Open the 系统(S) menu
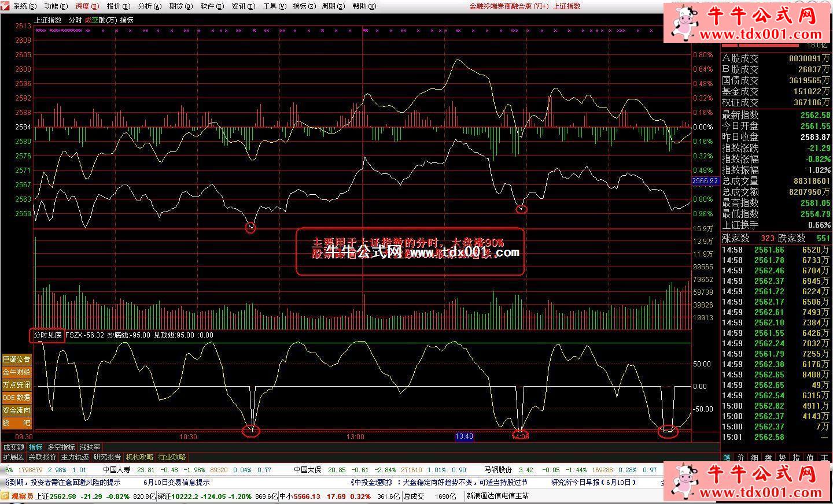This screenshot has width=833, height=504. tap(24, 6)
